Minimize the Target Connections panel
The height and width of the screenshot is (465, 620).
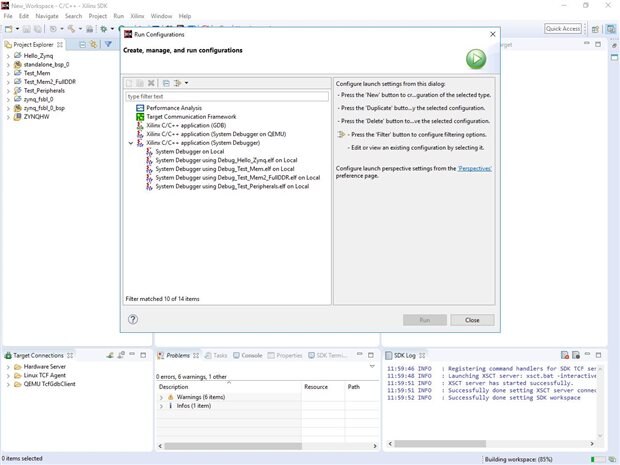point(132,354)
